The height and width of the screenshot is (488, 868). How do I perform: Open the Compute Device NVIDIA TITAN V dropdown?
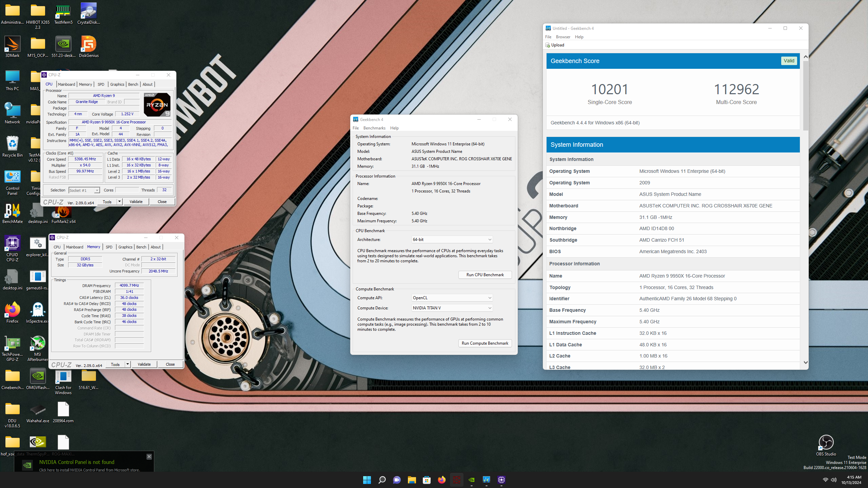pos(452,308)
